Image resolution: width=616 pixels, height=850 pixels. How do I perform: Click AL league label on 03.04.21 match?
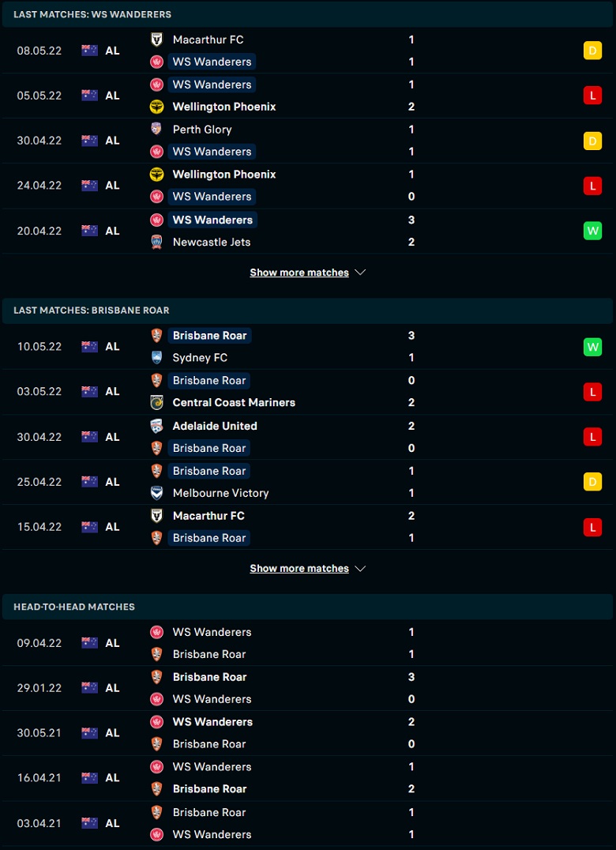[x=112, y=823]
